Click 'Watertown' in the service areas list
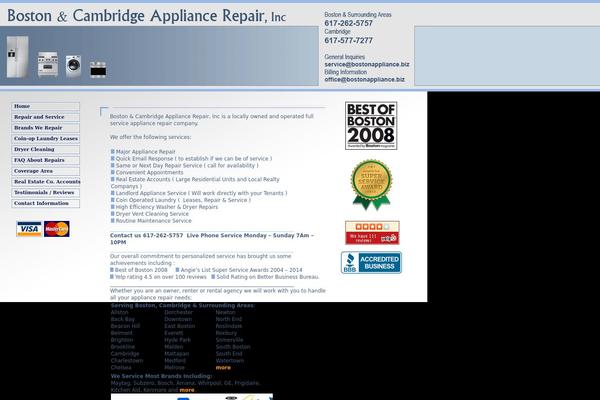This screenshot has width=600, height=400. point(230,361)
